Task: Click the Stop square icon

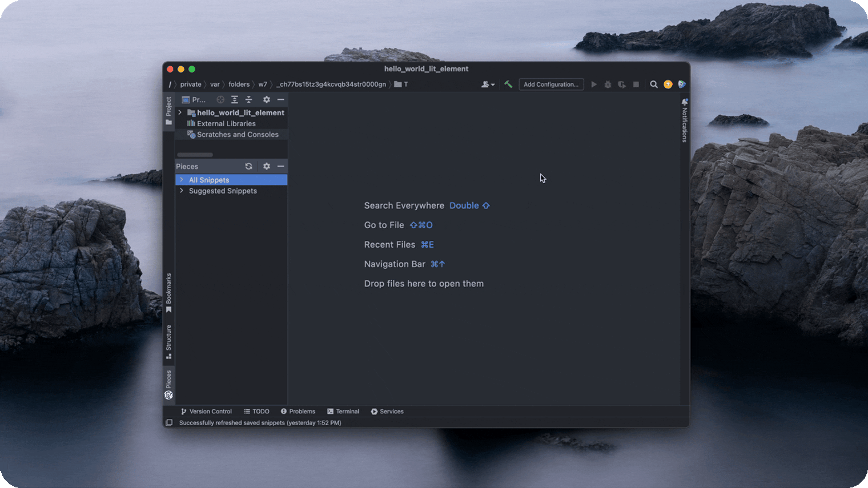Action: pyautogui.click(x=636, y=84)
